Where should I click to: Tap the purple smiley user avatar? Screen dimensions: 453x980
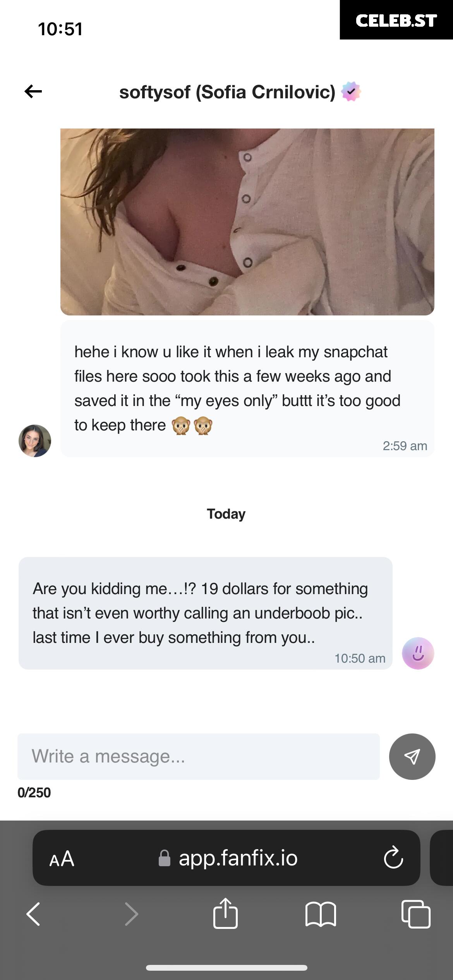click(x=418, y=653)
